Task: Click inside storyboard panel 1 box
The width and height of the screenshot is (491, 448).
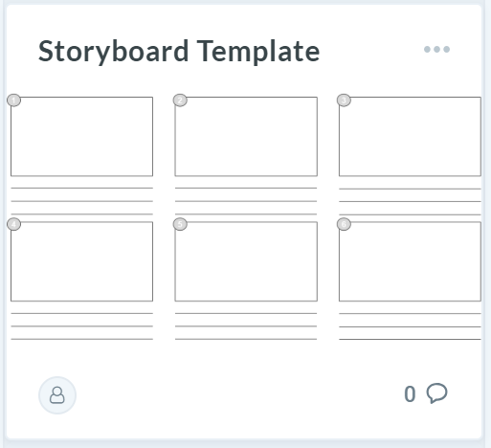Action: (82, 137)
